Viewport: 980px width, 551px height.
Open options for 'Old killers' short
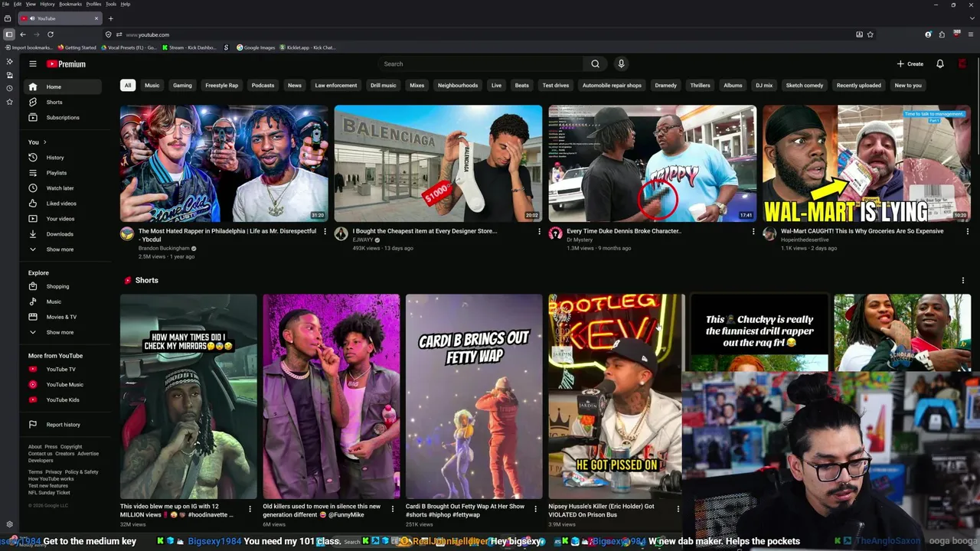coord(393,508)
